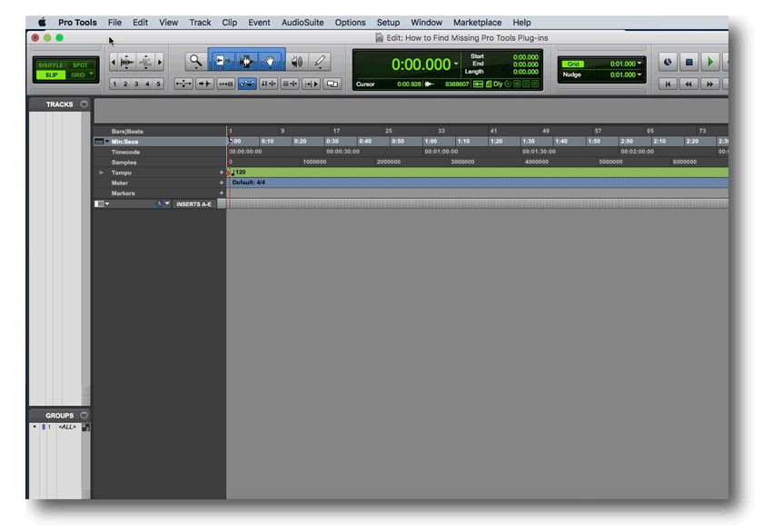The width and height of the screenshot is (763, 532).
Task: Add marker with Markers plus button
Action: click(222, 193)
